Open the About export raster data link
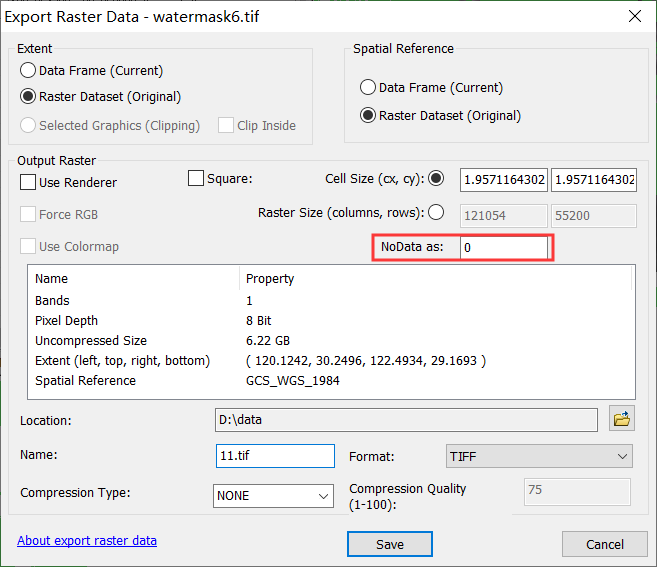 [x=87, y=541]
